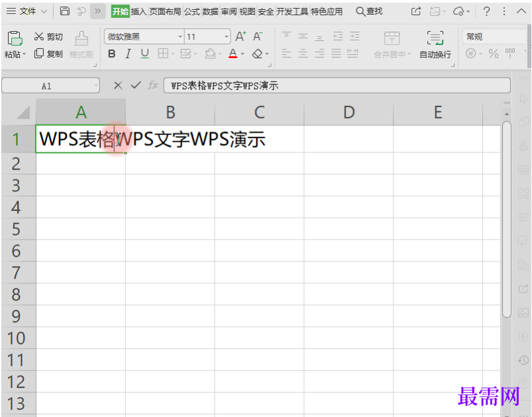Open the 文件 menu
This screenshot has width=532, height=417.
pos(27,11)
